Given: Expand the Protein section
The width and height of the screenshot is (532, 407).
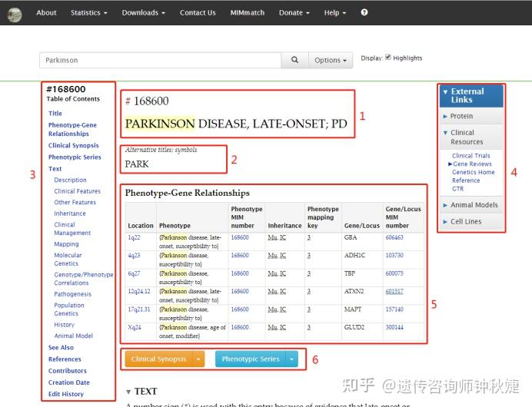Looking at the screenshot, I should click(471, 116).
